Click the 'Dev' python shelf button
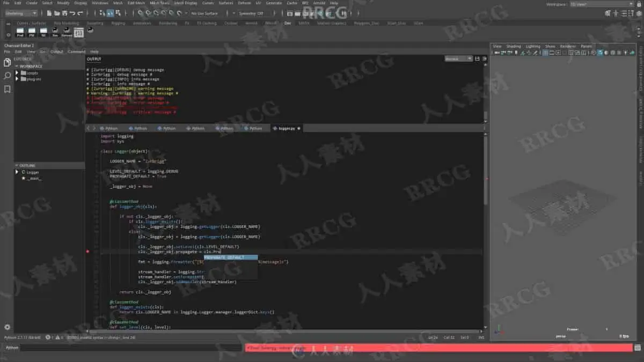 click(55, 32)
